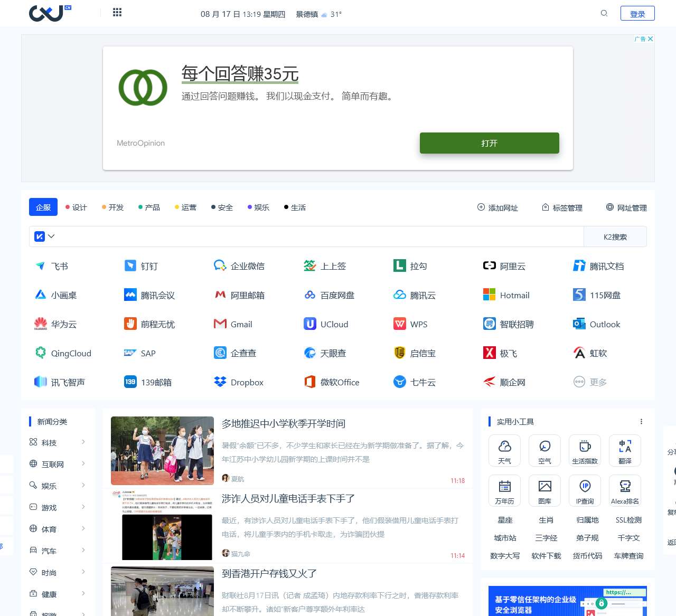Open the 天气 weather tool

point(504,450)
